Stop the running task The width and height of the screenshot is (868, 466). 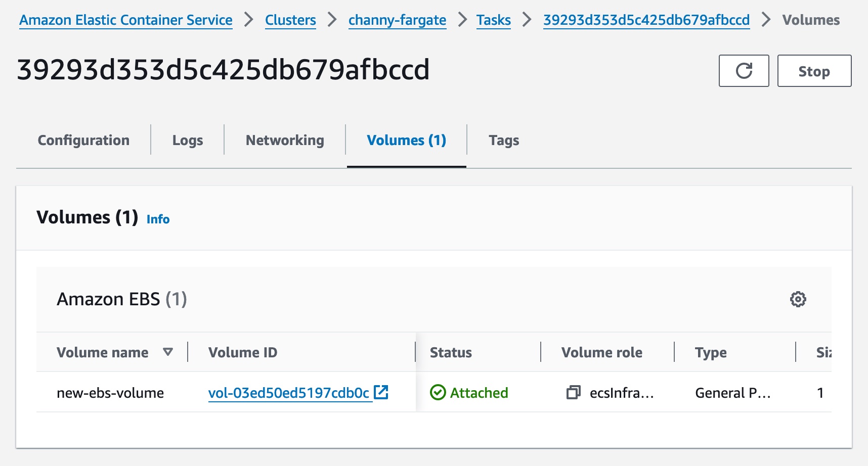(814, 71)
